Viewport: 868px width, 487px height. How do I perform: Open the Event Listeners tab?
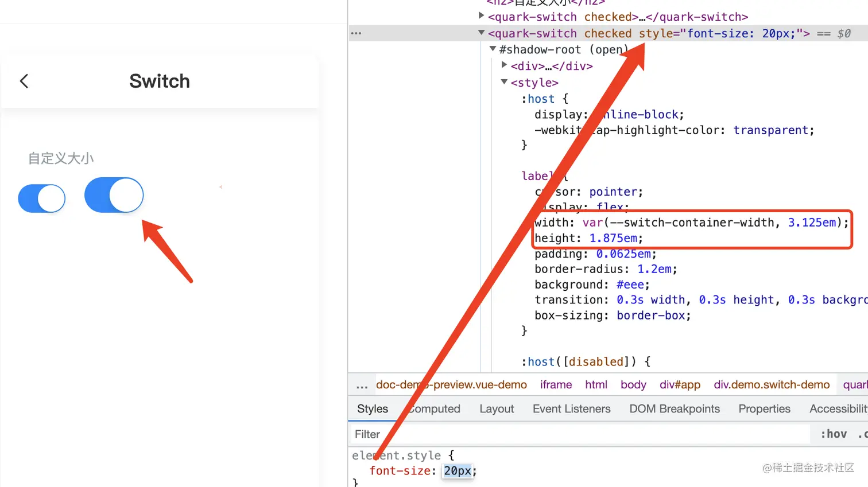pyautogui.click(x=571, y=409)
